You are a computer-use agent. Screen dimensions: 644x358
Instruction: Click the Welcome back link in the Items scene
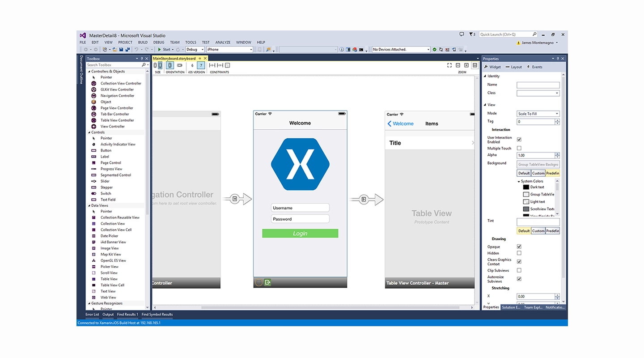coord(401,124)
